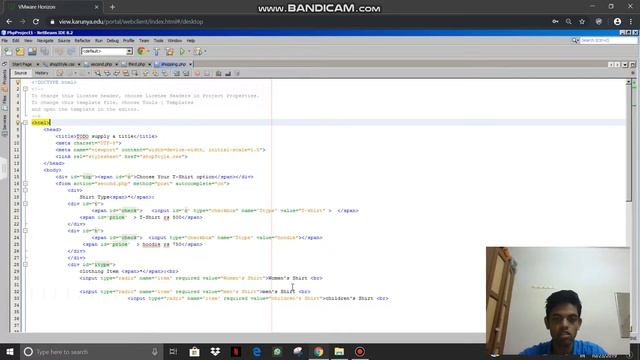The image size is (640, 360).
Task: Click the Comment lines icon in editor toolbar
Action: point(218,73)
